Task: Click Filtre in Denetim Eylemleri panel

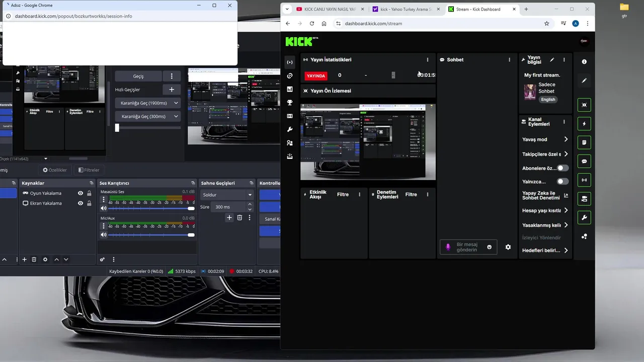Action: click(411, 195)
